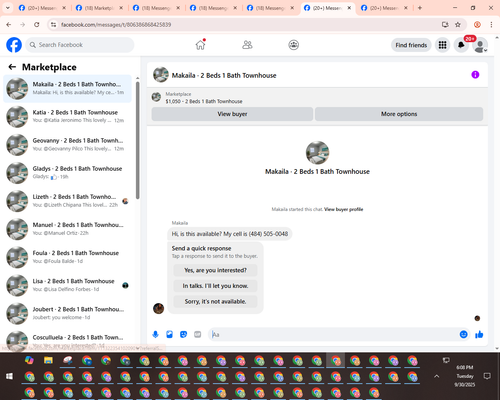The width and height of the screenshot is (500, 400).
Task: Open the Friends icon in top navigation
Action: (x=247, y=45)
